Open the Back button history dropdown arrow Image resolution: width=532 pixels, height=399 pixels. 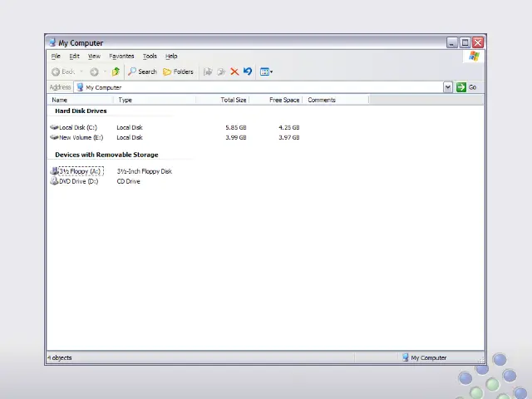[x=81, y=71]
